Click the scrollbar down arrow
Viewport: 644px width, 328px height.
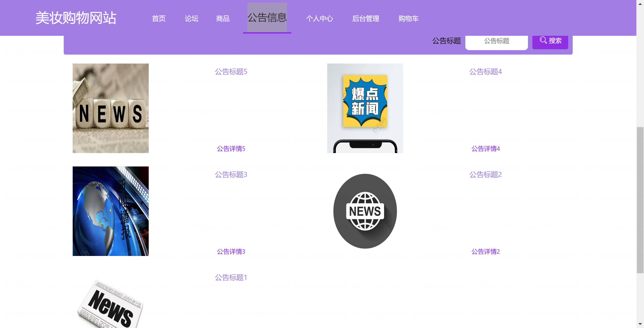point(640,324)
